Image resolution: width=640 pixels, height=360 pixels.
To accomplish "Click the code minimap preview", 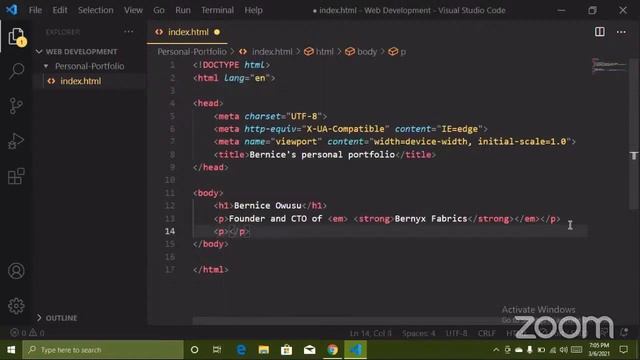I will point(609,66).
